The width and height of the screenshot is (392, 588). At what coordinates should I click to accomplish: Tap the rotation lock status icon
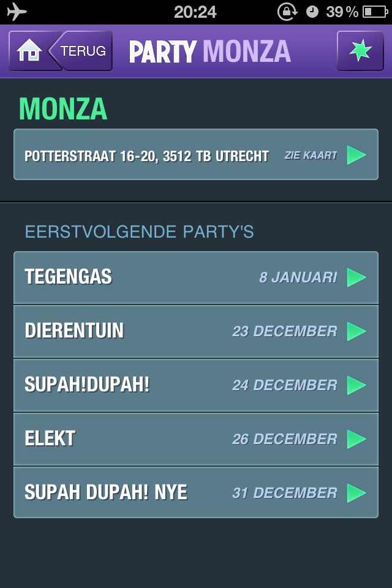tap(286, 12)
